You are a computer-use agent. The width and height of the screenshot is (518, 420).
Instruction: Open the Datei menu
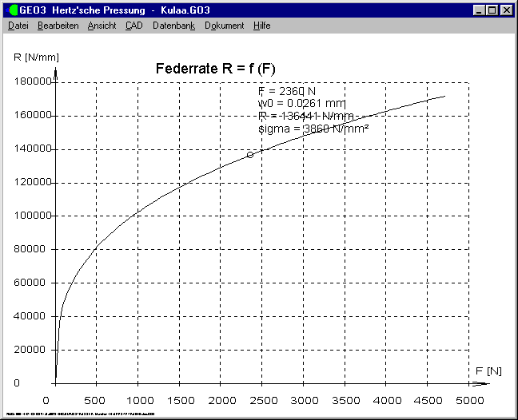[x=18, y=26]
